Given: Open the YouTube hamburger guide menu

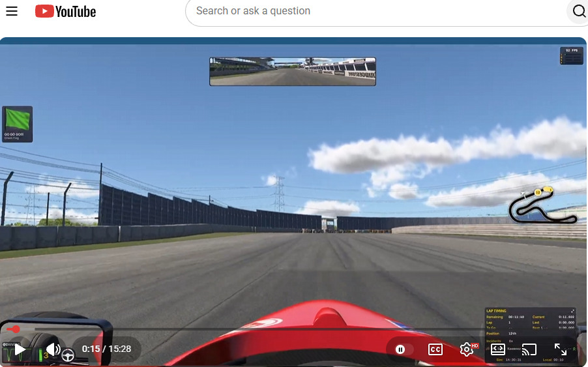Looking at the screenshot, I should click(12, 11).
